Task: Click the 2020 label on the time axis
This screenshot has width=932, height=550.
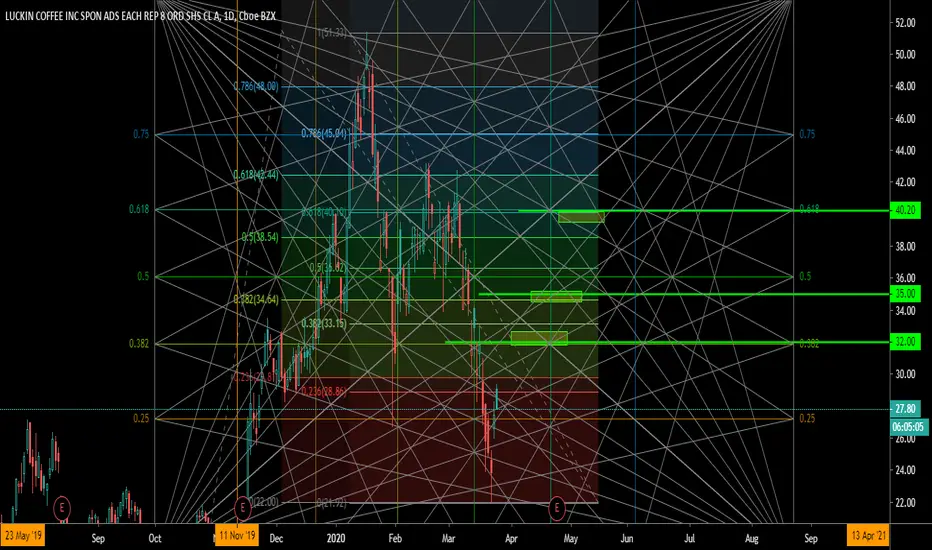Action: (x=336, y=539)
